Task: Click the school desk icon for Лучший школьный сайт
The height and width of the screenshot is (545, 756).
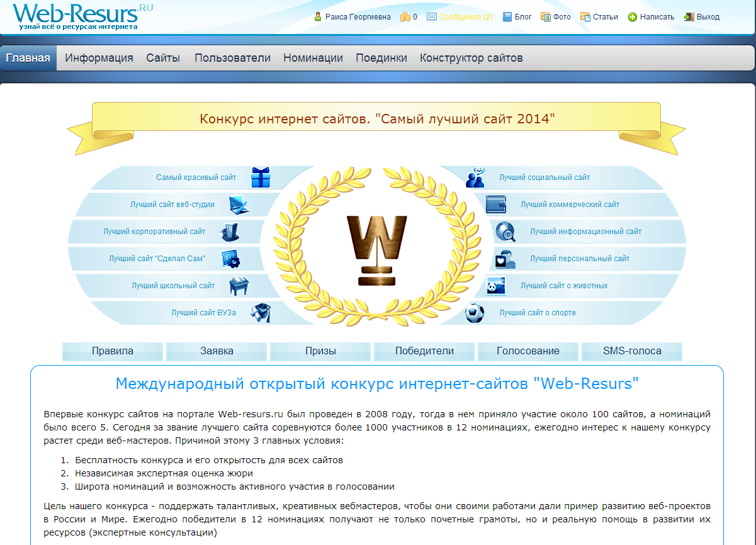Action: click(239, 286)
